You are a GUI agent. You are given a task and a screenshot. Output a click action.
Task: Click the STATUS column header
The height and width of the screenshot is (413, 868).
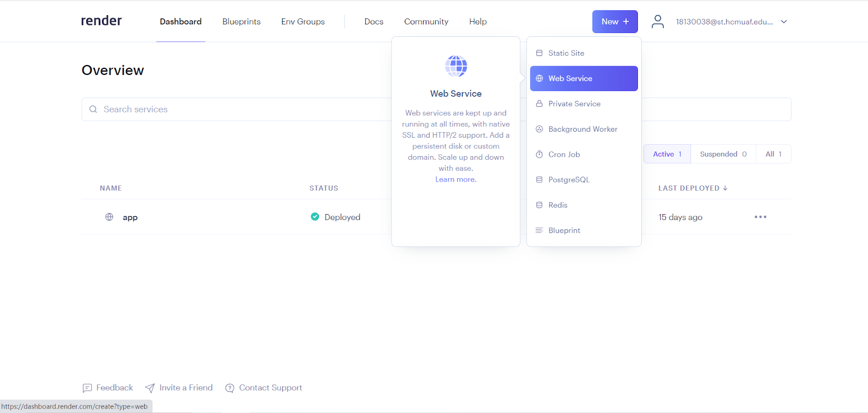(x=324, y=188)
